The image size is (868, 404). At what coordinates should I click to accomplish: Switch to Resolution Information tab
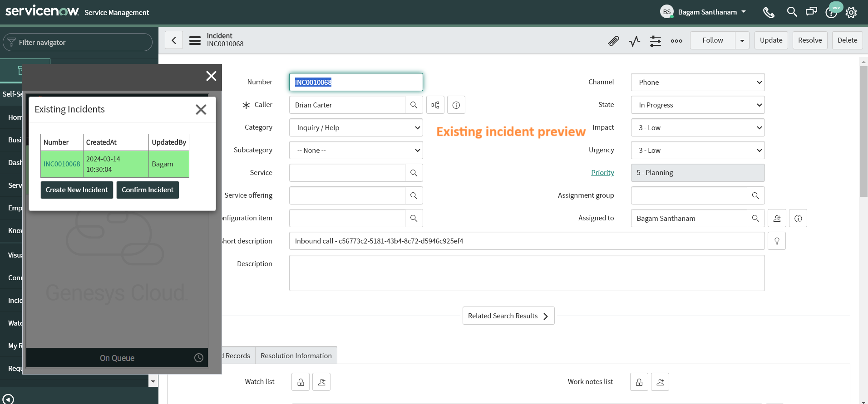(x=296, y=355)
